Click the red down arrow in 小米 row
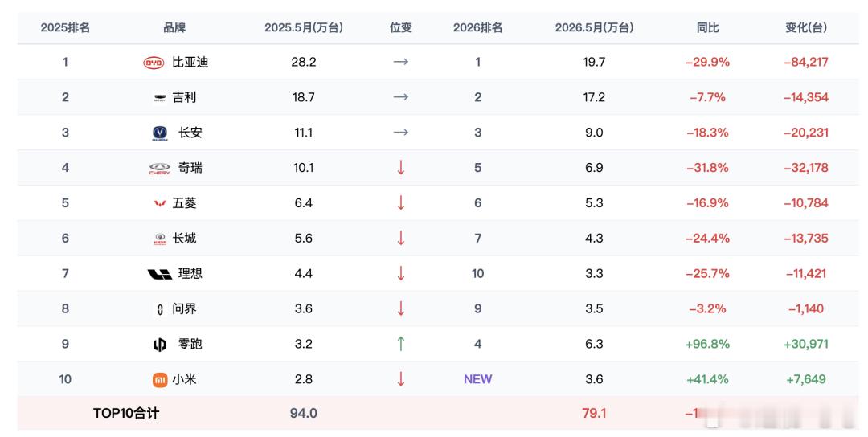The width and height of the screenshot is (868, 437). pyautogui.click(x=401, y=379)
